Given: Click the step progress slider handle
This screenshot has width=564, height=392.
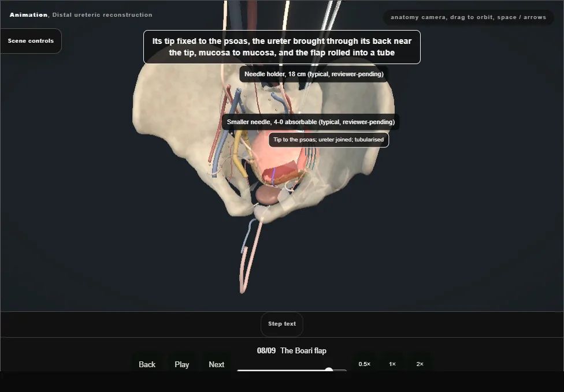Looking at the screenshot, I should (329, 369).
